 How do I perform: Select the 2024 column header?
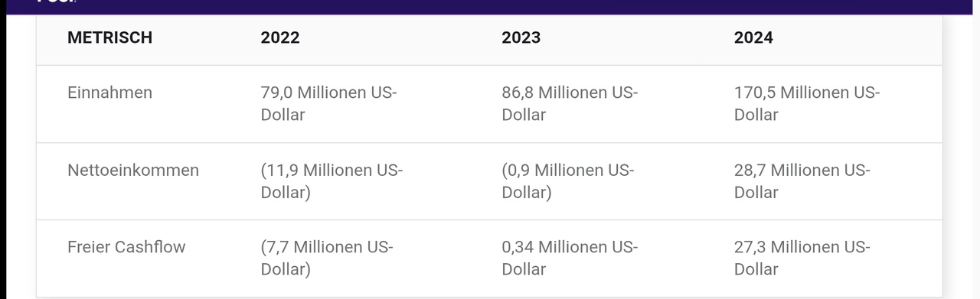753,37
